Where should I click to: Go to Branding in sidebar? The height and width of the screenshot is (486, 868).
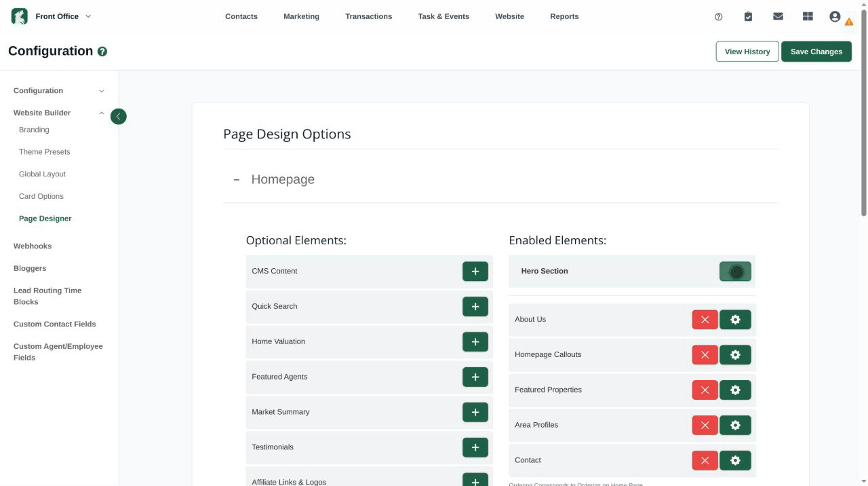pos(34,130)
